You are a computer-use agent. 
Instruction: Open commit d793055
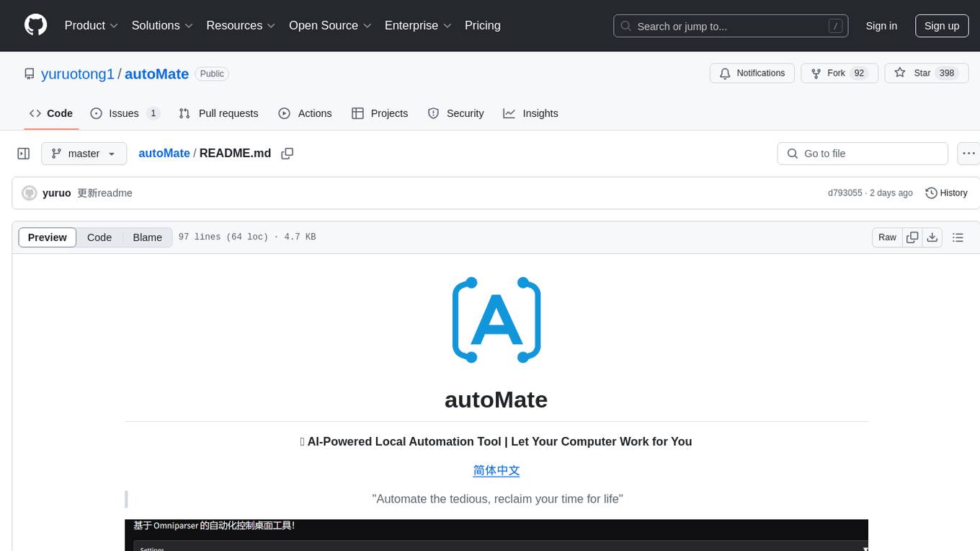point(845,193)
